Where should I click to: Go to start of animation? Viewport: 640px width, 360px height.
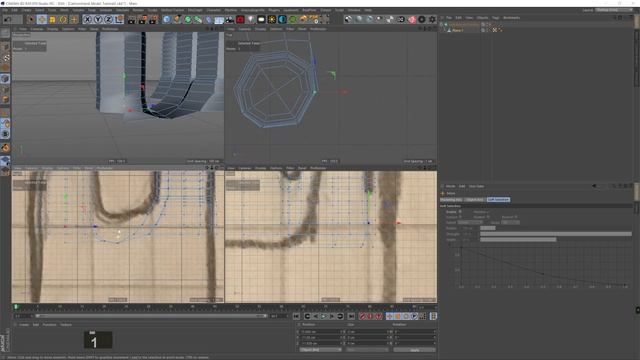click(x=296, y=316)
